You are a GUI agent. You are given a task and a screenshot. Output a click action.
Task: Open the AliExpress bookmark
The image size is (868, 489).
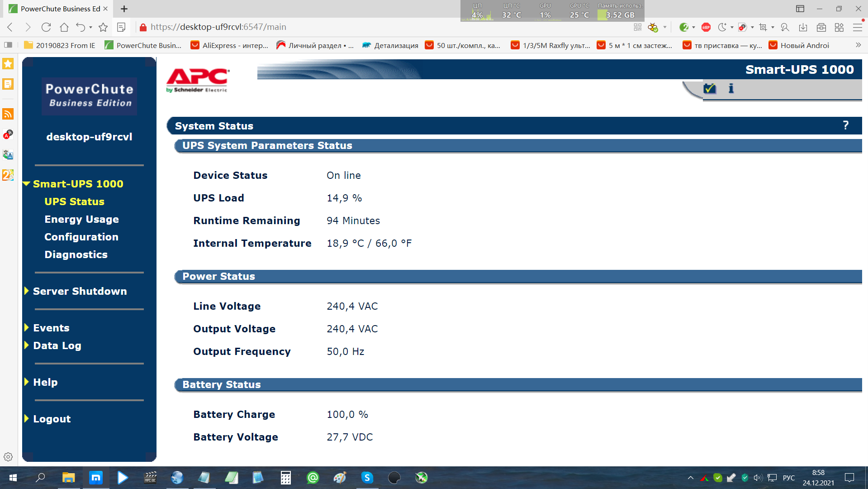230,45
